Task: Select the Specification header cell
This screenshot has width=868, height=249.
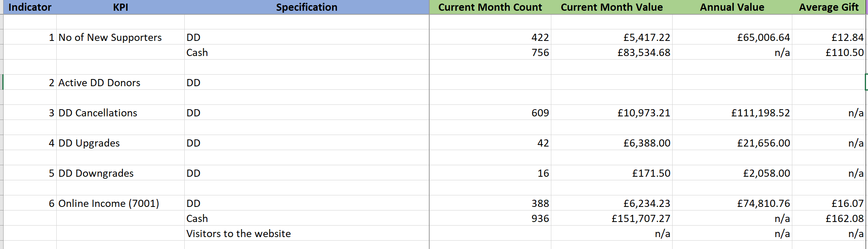Action: (307, 7)
